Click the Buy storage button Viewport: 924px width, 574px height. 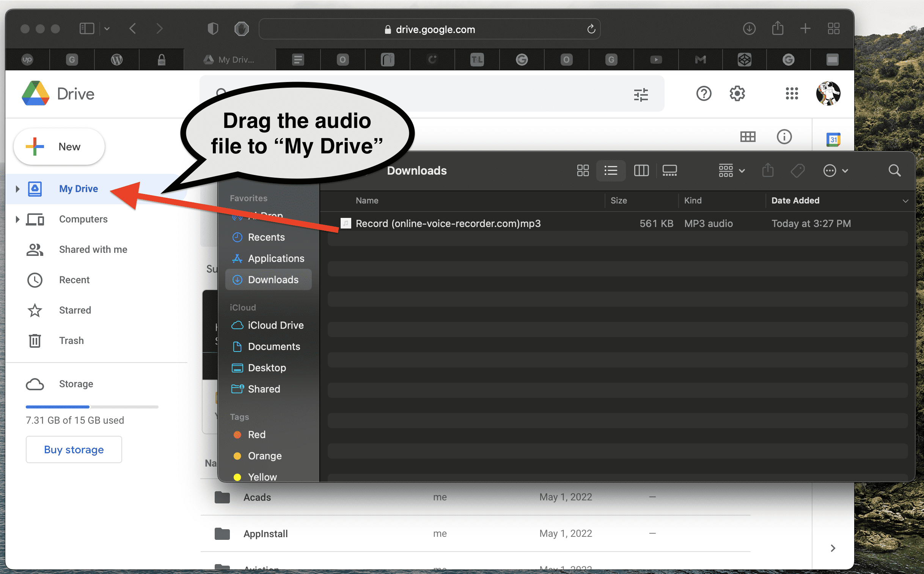(74, 449)
